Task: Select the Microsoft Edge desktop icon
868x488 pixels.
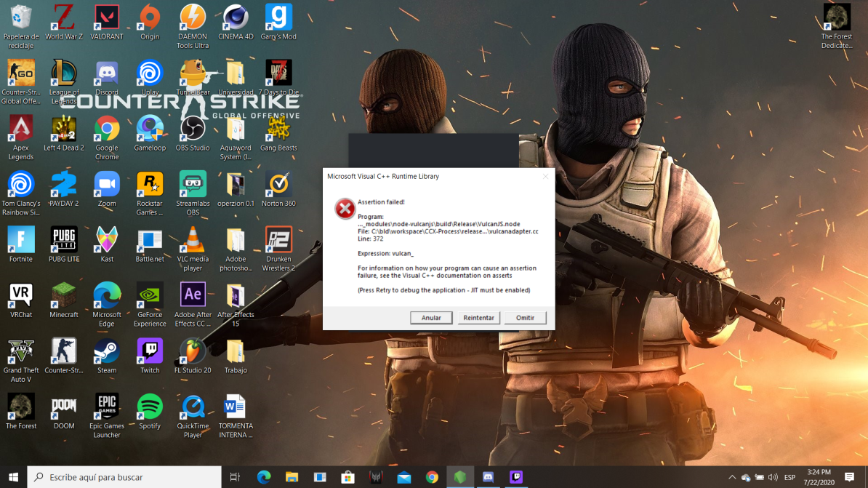Action: 106,305
